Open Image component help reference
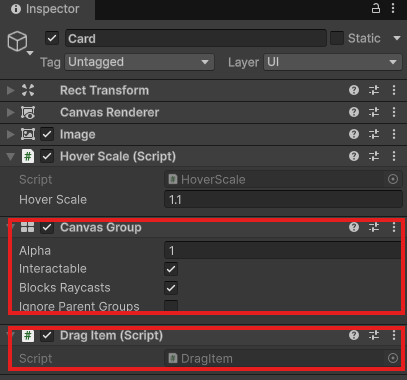Viewport: 407px width, 380px height. 354,134
